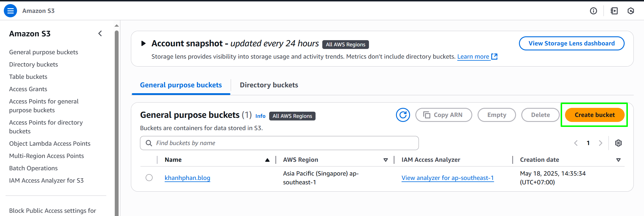644x216 pixels.
Task: Focus the Find buckets by name field
Action: [279, 143]
